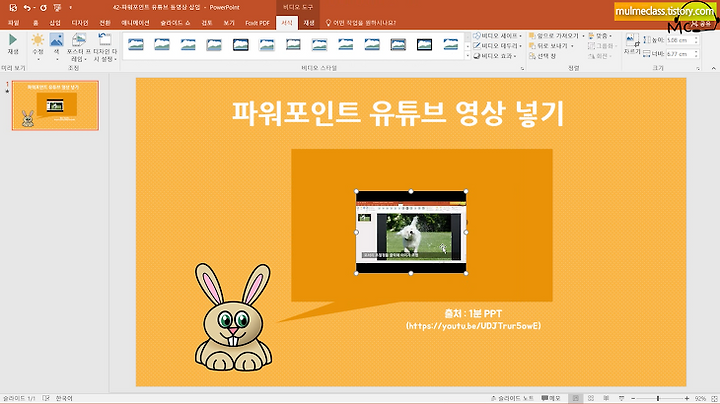Click the Tell Me lightbulb search box

(x=360, y=23)
